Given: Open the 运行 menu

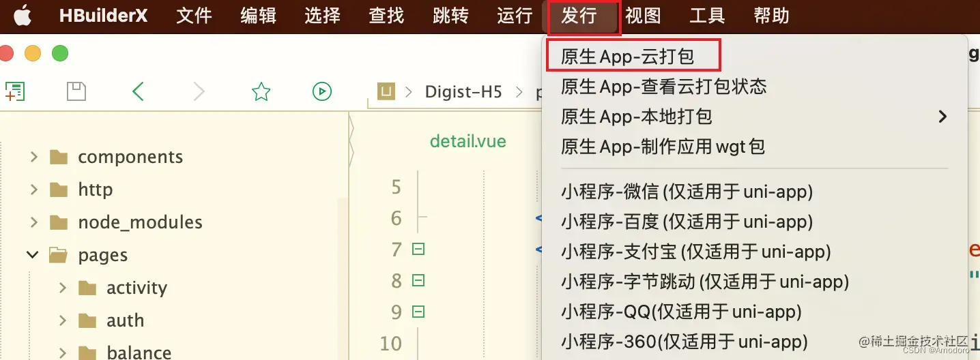Looking at the screenshot, I should pos(515,16).
